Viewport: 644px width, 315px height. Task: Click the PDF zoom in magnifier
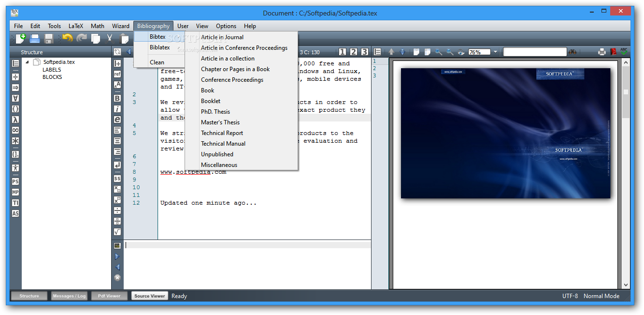(x=439, y=52)
